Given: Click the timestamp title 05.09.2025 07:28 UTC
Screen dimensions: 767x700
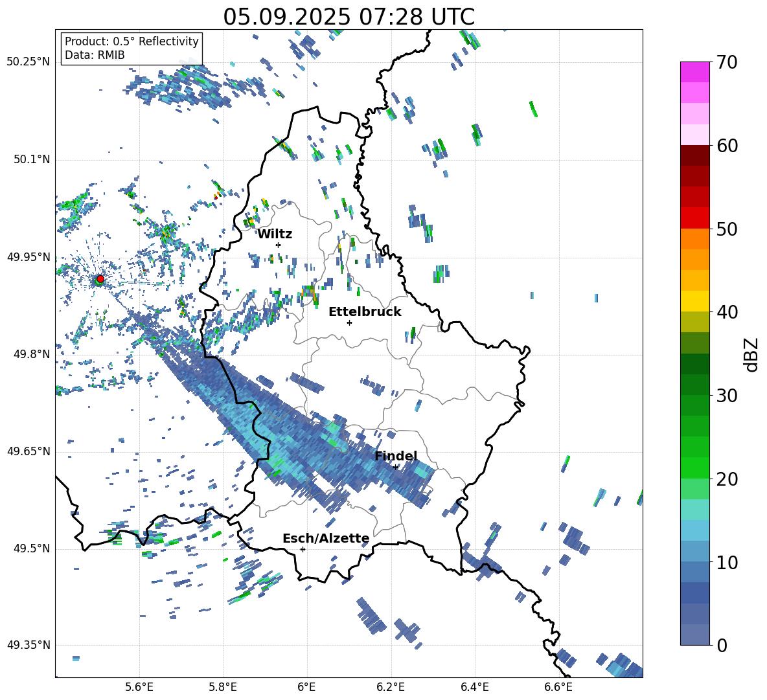Looking at the screenshot, I should click(349, 17).
